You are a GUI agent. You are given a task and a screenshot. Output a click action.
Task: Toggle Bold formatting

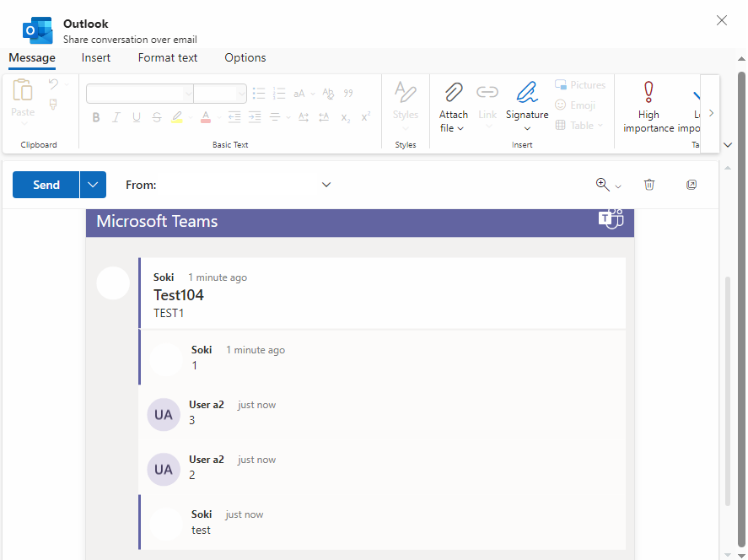click(96, 117)
